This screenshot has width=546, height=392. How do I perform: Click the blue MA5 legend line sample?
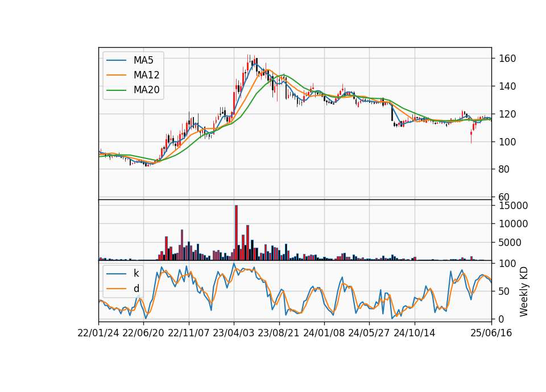[x=116, y=60]
